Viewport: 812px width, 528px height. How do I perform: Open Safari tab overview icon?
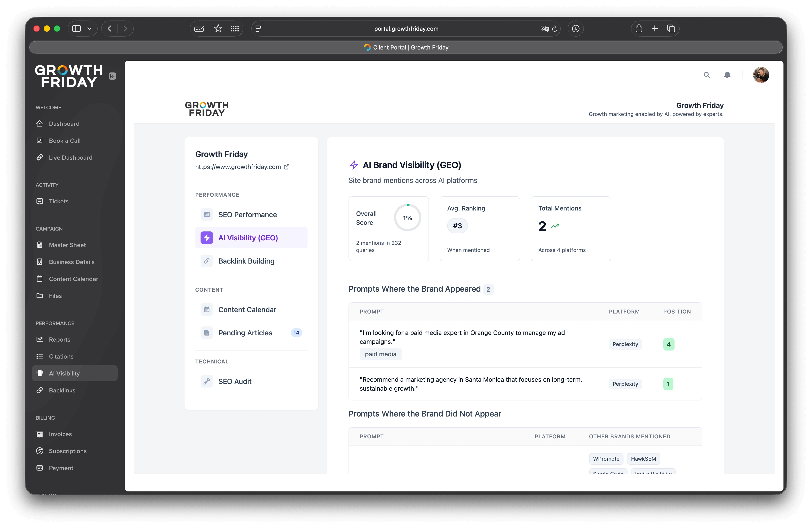pyautogui.click(x=671, y=29)
